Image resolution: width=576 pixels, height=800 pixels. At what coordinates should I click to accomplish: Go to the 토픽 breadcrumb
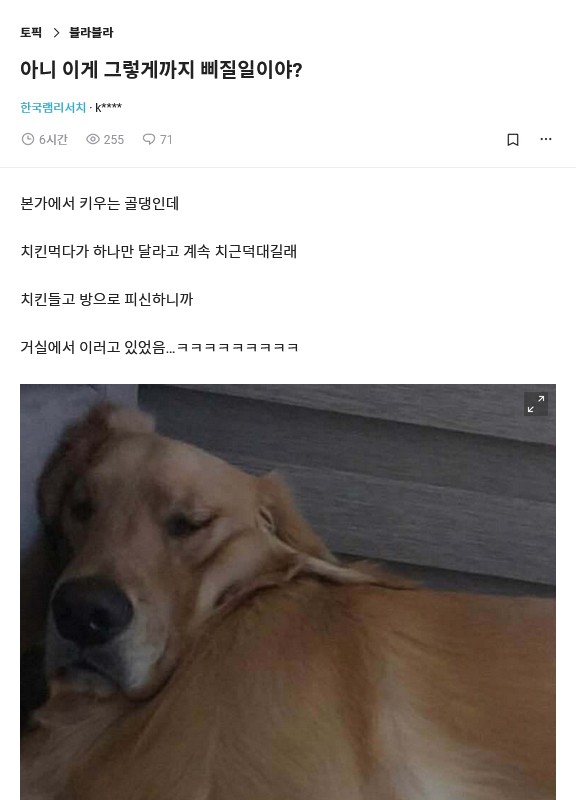[x=31, y=33]
